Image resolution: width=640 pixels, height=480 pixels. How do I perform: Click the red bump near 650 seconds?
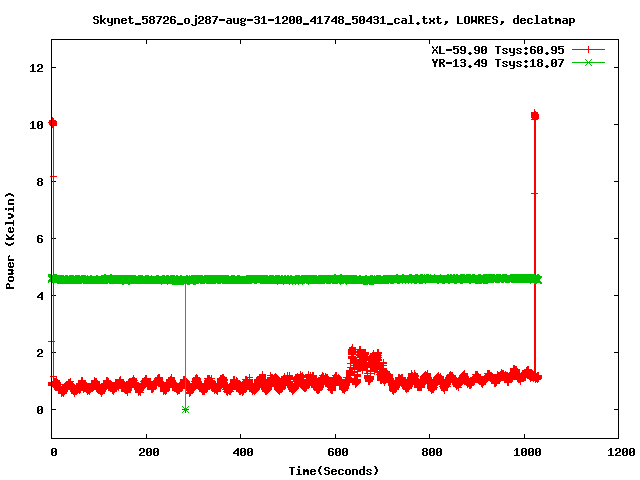pyautogui.click(x=365, y=363)
